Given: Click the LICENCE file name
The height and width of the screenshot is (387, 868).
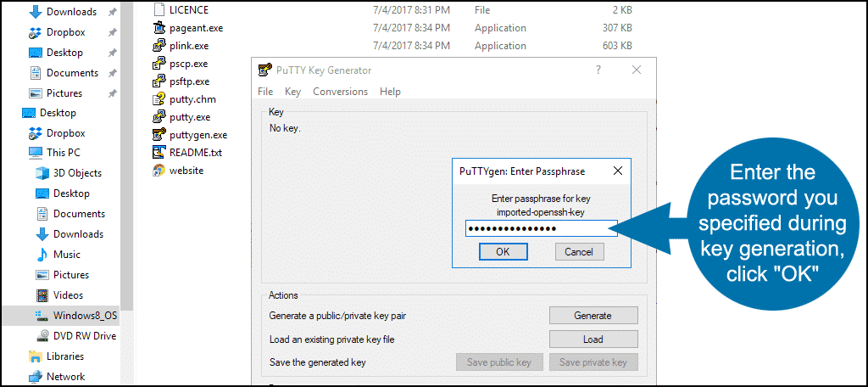Looking at the screenshot, I should 189,9.
